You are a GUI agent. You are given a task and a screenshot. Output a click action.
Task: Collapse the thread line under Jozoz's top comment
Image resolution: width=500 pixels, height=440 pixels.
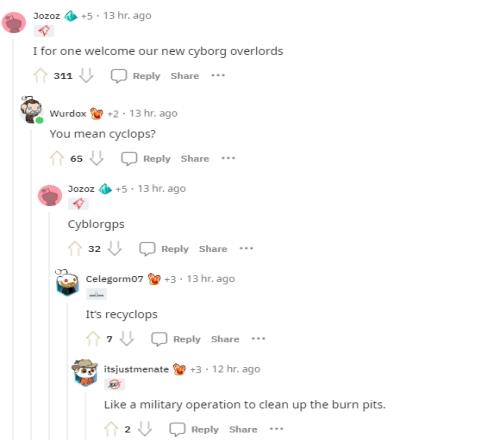point(14,239)
